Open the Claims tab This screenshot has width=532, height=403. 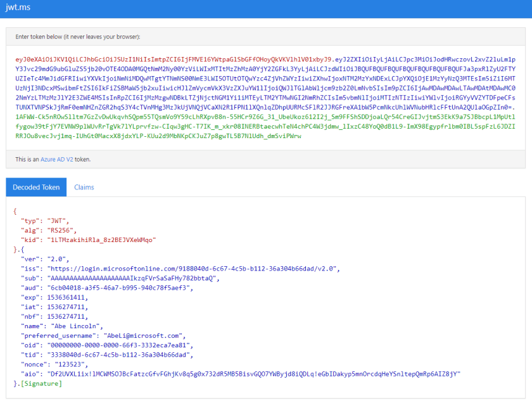[84, 187]
